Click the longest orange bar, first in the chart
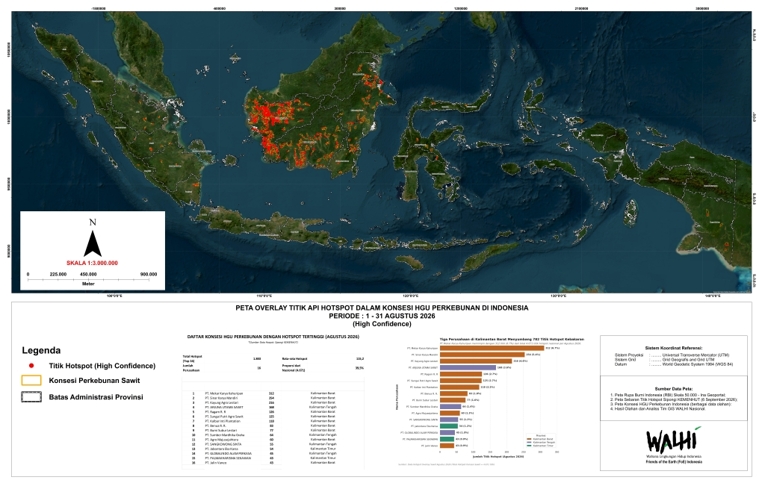The width and height of the screenshot is (765, 483). click(x=492, y=348)
